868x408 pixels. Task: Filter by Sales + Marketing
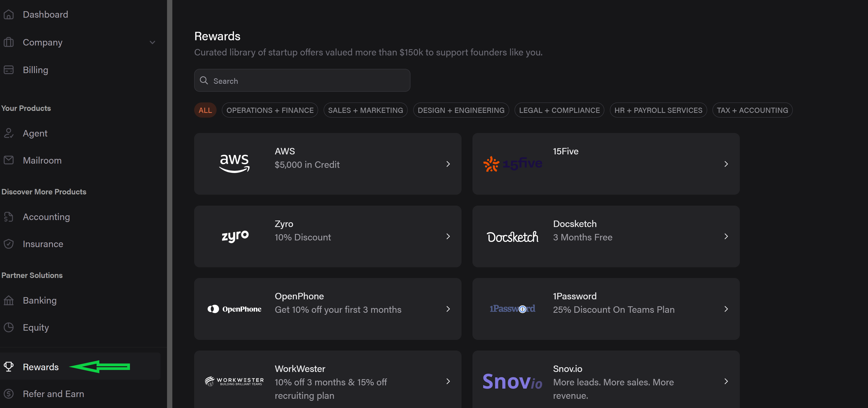coord(366,110)
